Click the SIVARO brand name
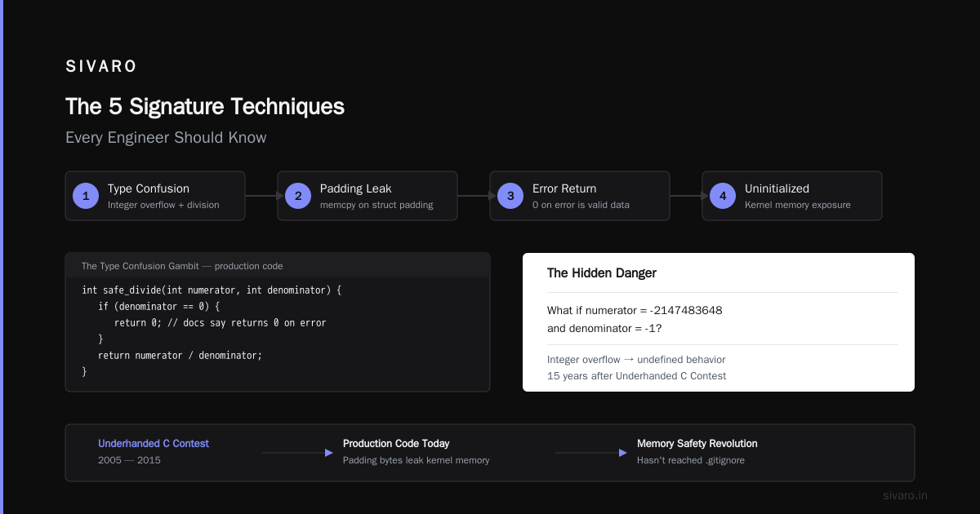 click(x=101, y=67)
